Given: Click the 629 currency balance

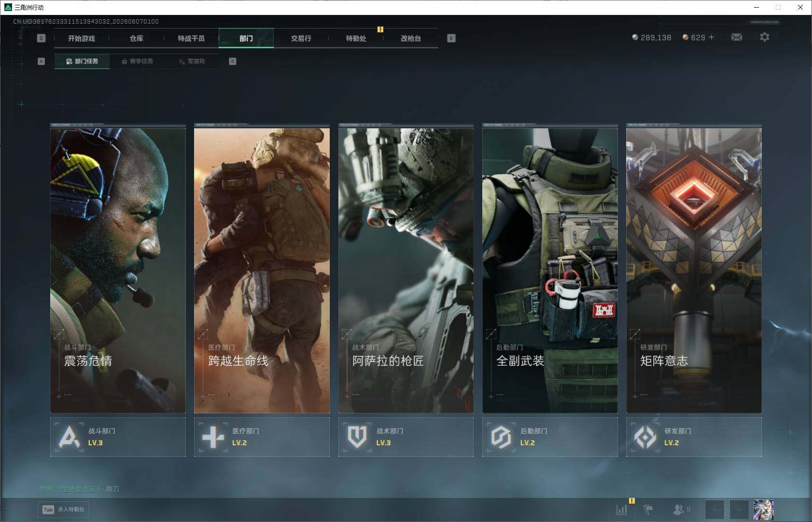Looking at the screenshot, I should (698, 38).
